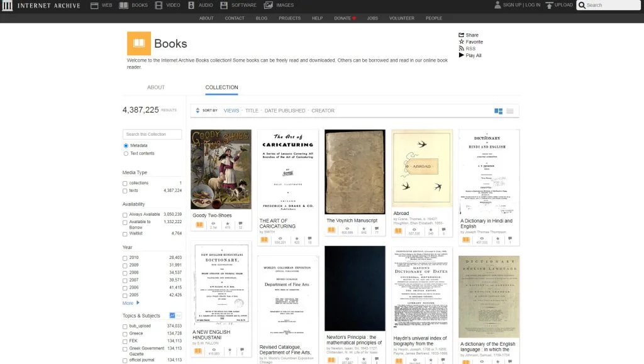Open the DONATE link

(x=345, y=18)
